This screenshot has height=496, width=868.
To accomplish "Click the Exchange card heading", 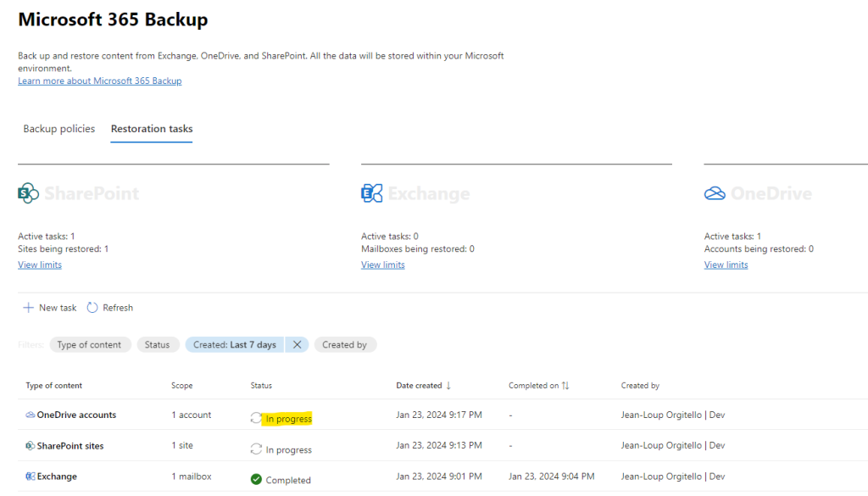I will pyautogui.click(x=428, y=193).
